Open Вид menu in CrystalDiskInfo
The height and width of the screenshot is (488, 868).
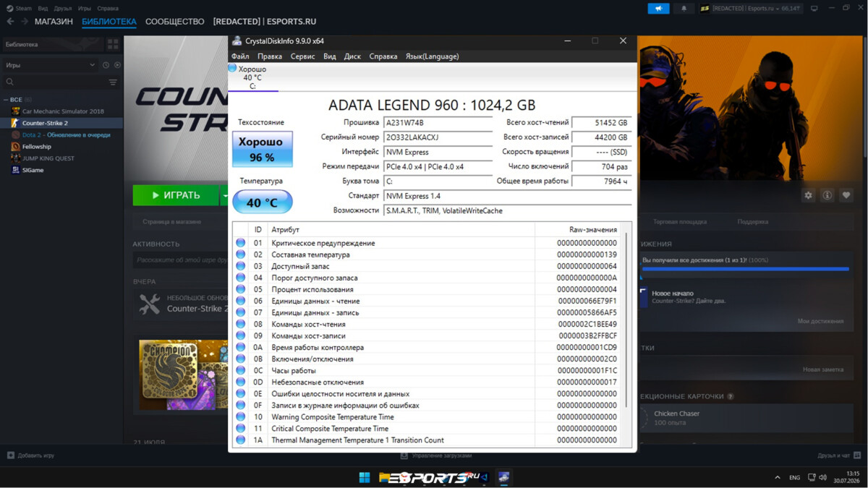(330, 56)
